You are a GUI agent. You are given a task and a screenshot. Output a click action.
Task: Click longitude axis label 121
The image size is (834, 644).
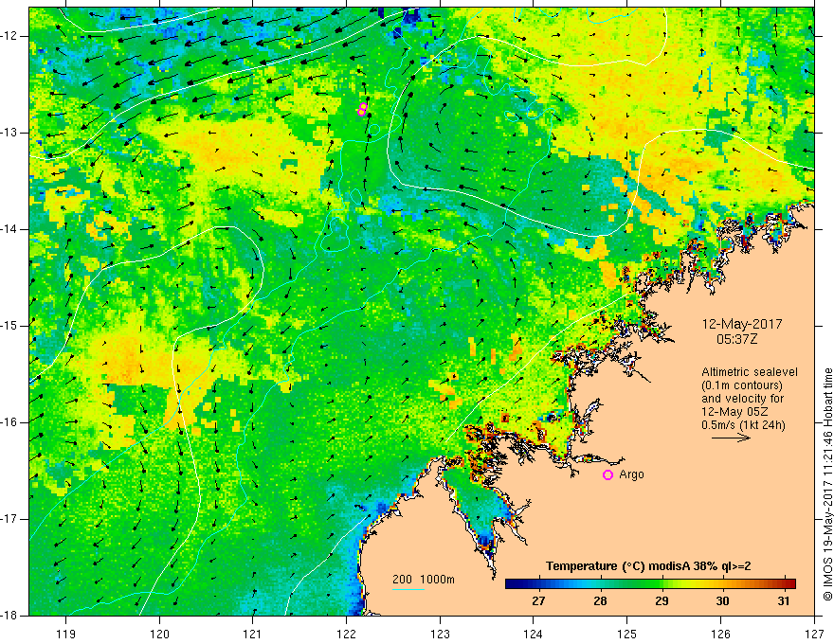click(x=253, y=634)
